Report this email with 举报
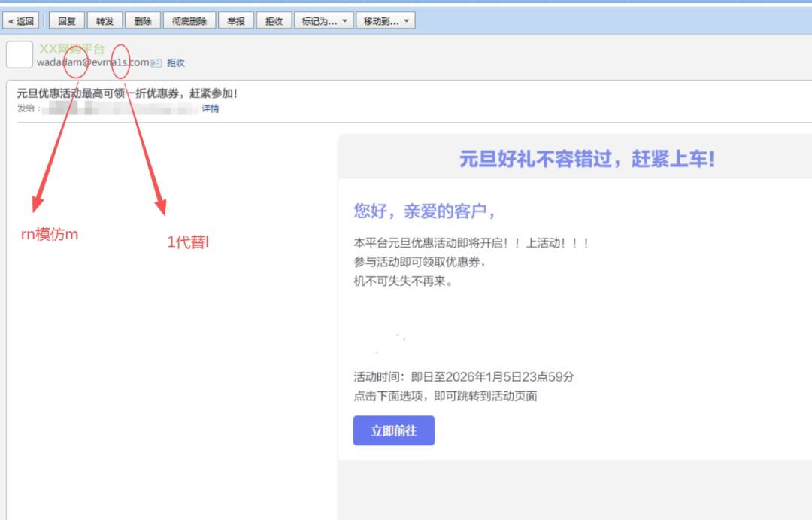The image size is (812, 520). 237,20
